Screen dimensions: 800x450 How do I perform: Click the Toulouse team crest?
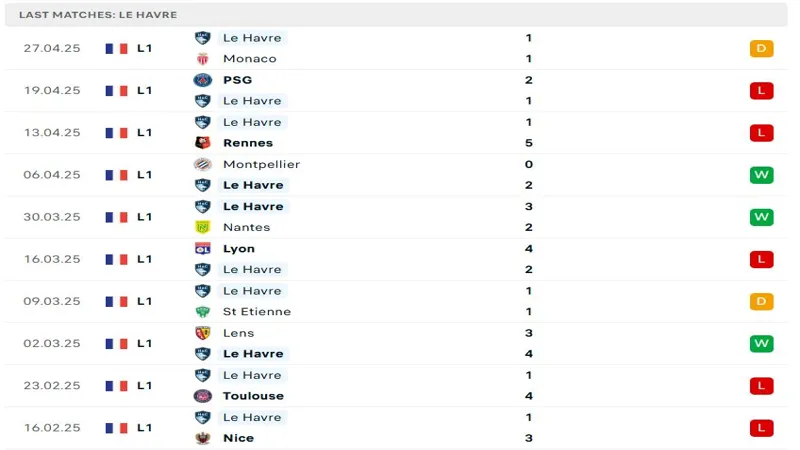[x=203, y=396]
